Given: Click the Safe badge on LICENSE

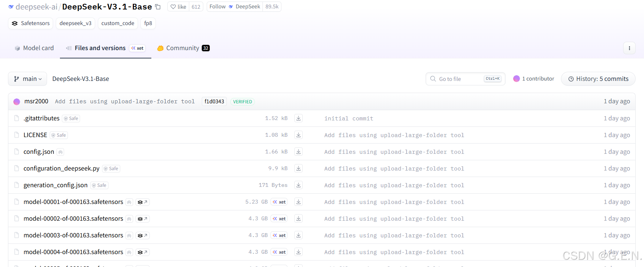Looking at the screenshot, I should tap(59, 135).
